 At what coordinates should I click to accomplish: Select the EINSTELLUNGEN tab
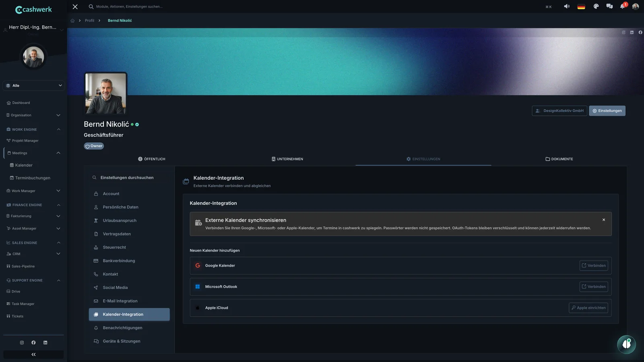click(423, 159)
